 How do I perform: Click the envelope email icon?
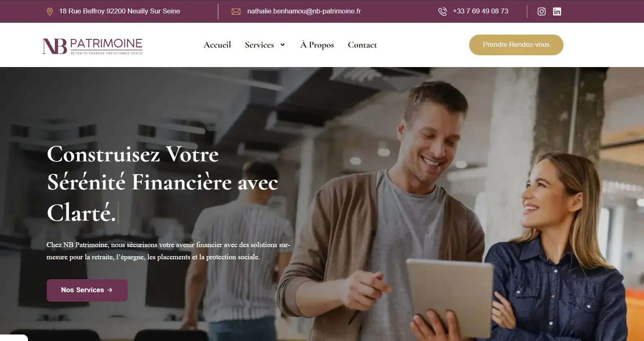coord(236,12)
